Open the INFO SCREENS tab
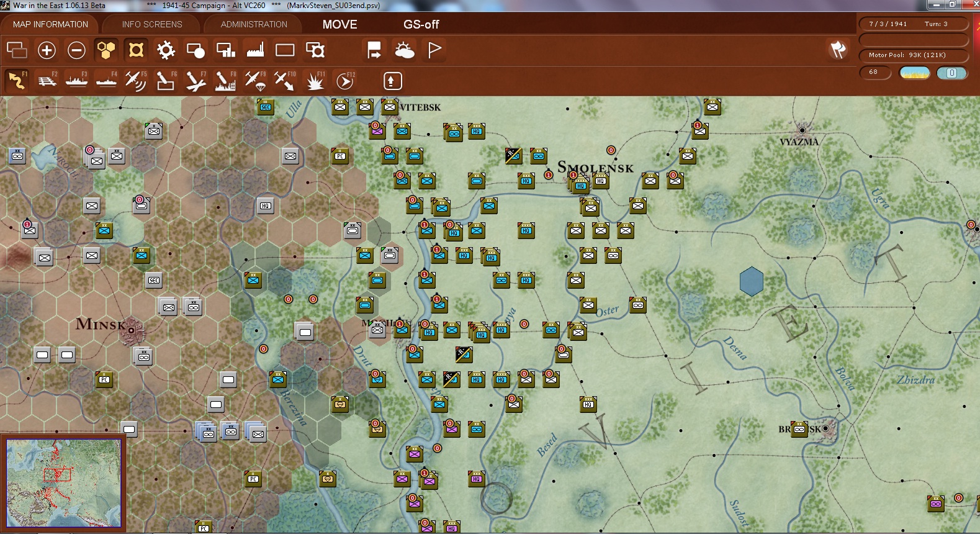The height and width of the screenshot is (534, 980). coord(152,24)
